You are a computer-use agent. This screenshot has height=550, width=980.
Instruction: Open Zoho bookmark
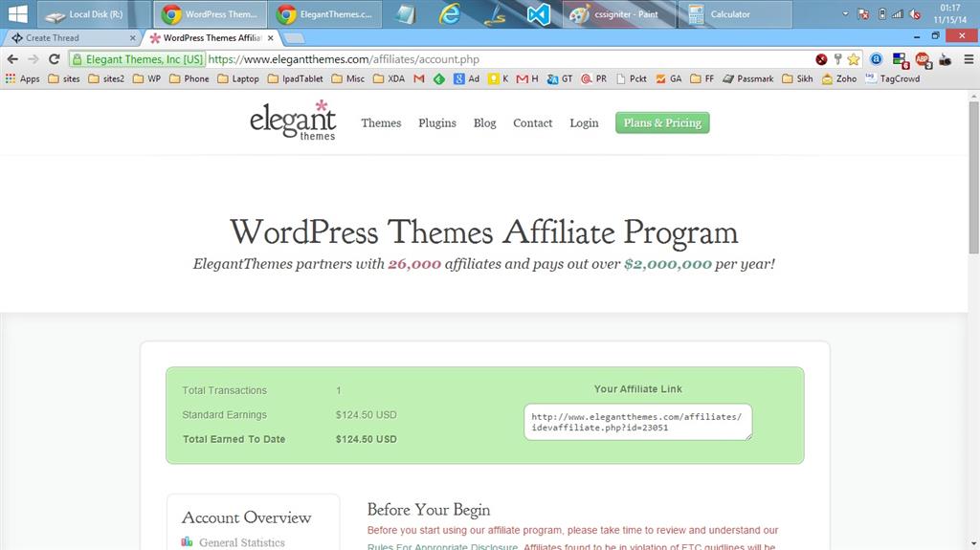pyautogui.click(x=838, y=78)
